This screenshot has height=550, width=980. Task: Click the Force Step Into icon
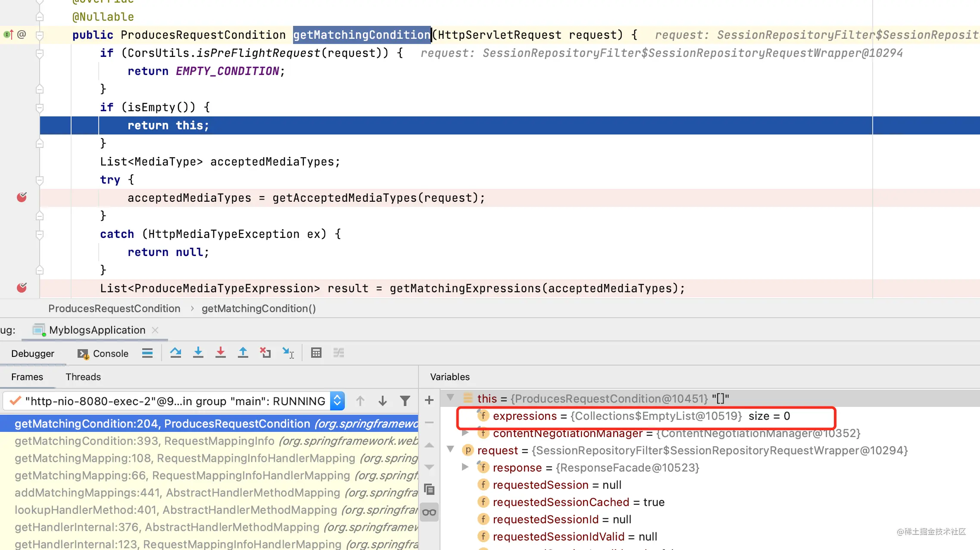pos(221,353)
